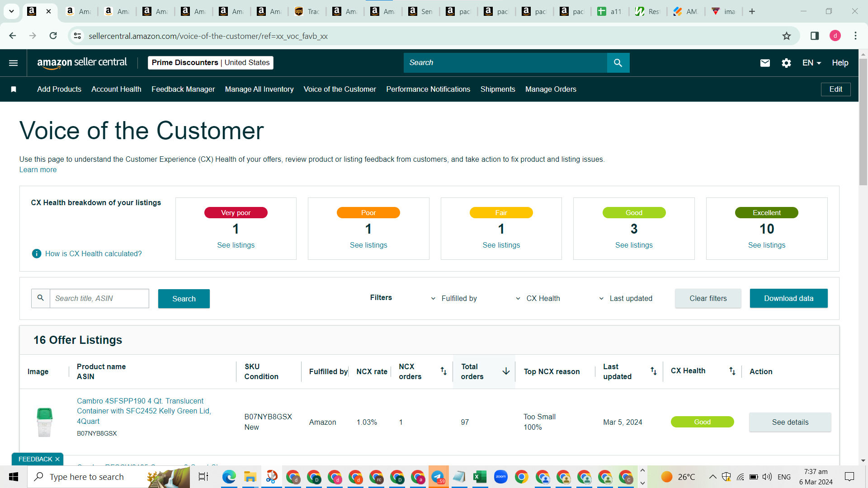The image size is (868, 488).
Task: Expand the Last updated filter dropdown
Action: point(626,298)
